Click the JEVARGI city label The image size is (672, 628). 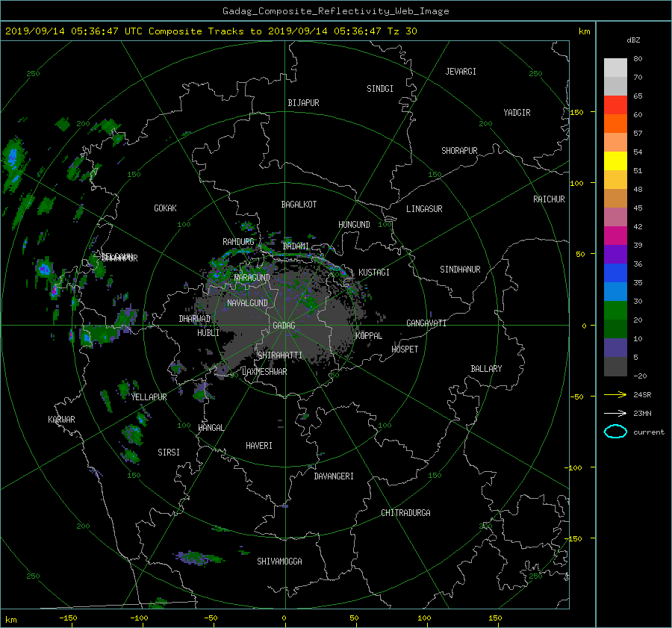coord(461,72)
